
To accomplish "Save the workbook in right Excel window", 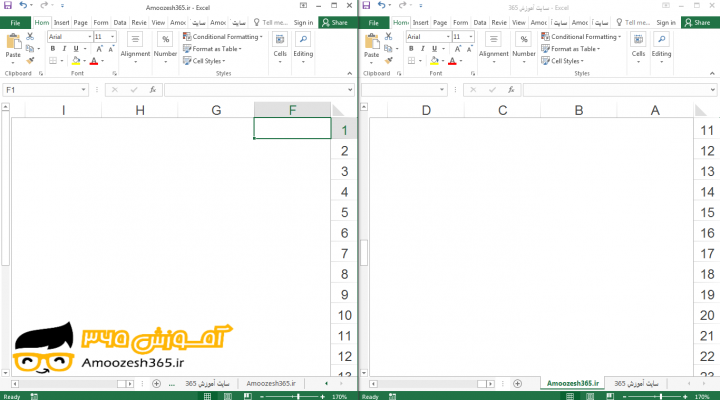I will 366,6.
